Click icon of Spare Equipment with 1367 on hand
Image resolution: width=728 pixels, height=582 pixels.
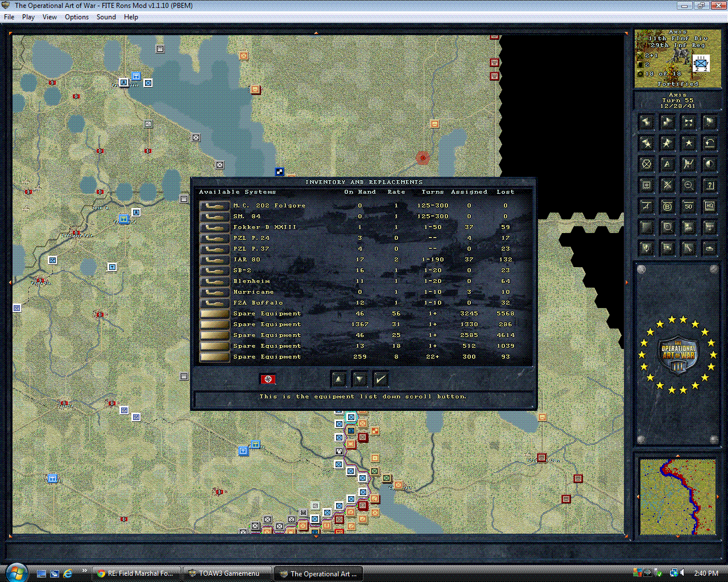point(214,325)
